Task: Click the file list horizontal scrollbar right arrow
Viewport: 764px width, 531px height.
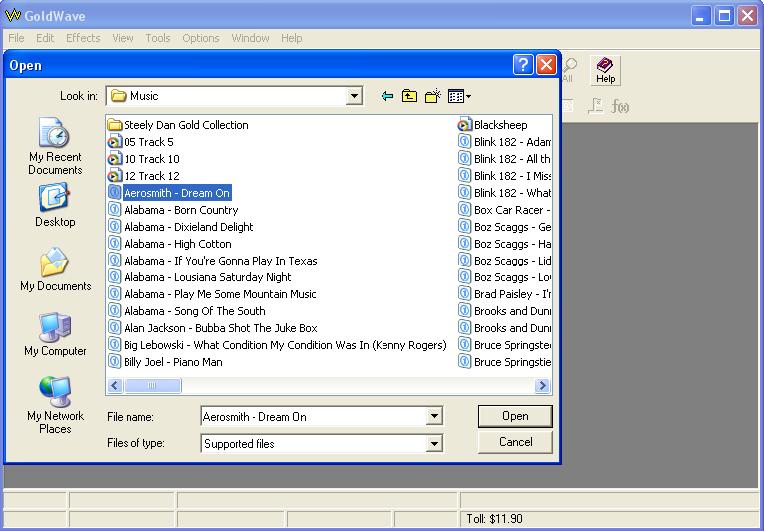Action: pos(543,385)
